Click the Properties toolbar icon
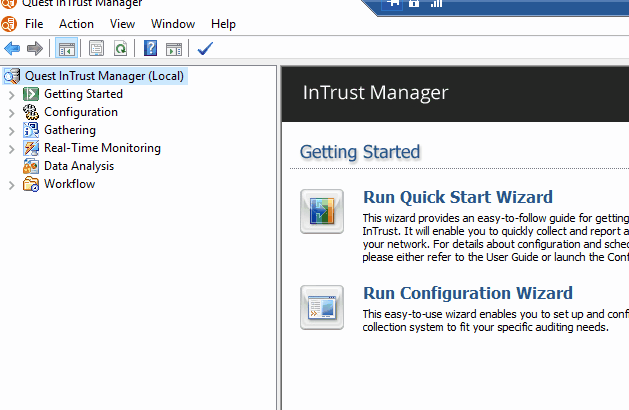The height and width of the screenshot is (410, 629). 96,49
